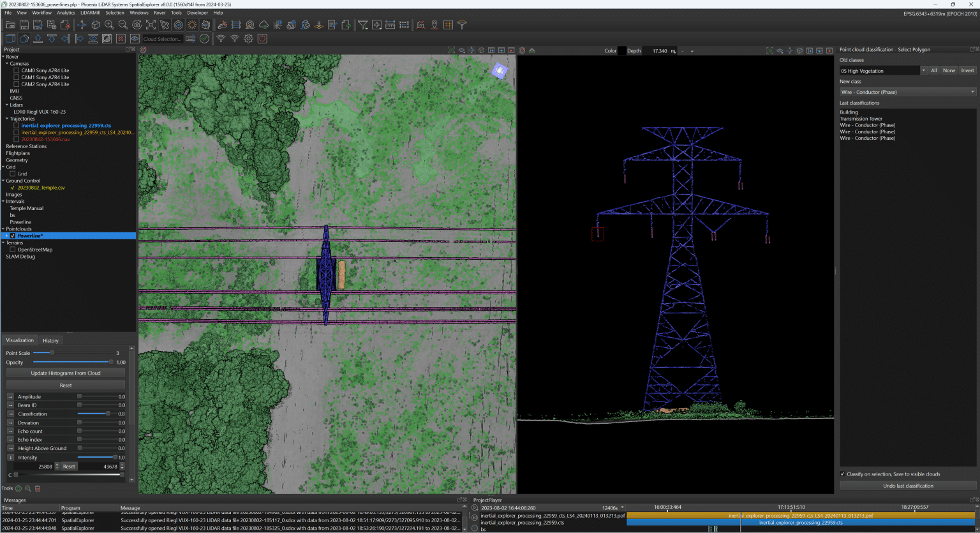
Task: Open the Analytics menu
Action: (67, 12)
